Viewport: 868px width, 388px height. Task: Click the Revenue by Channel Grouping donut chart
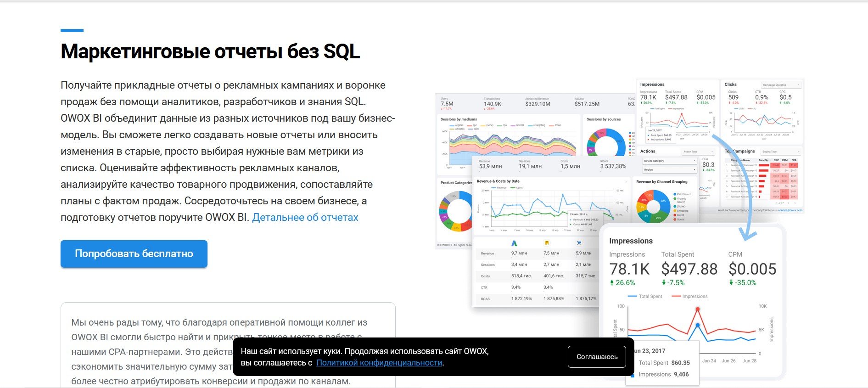(x=653, y=206)
